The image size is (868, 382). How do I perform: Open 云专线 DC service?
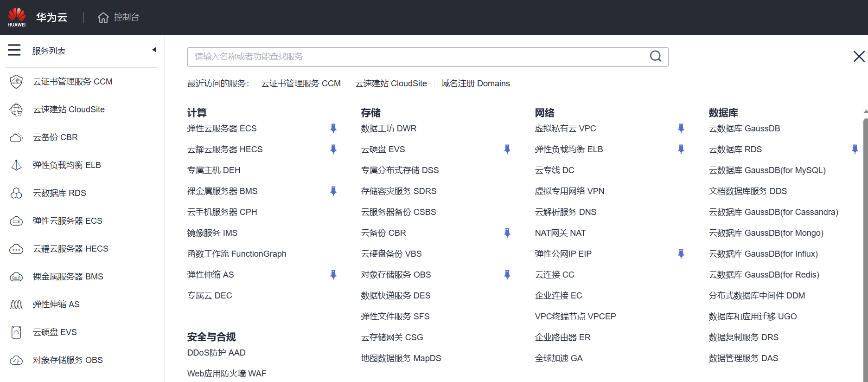pyautogui.click(x=555, y=170)
